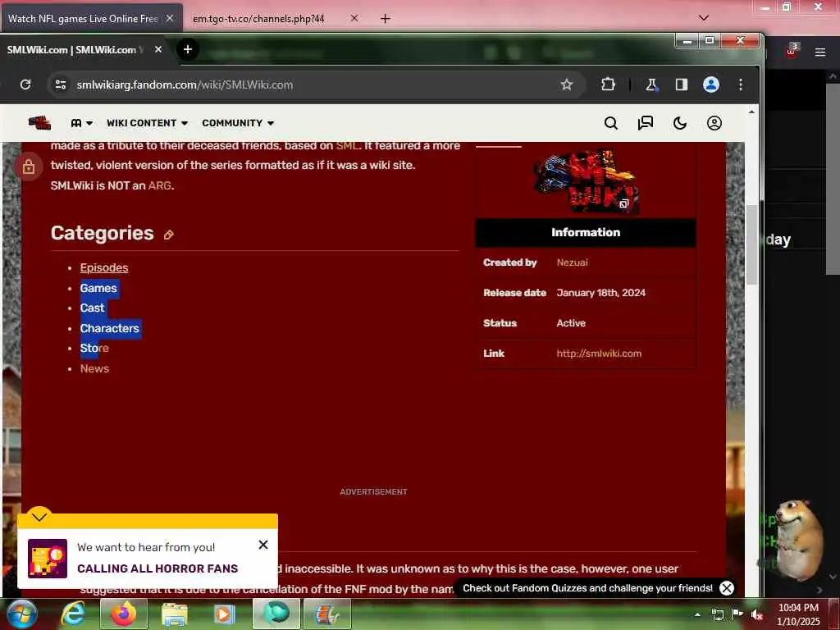The height and width of the screenshot is (630, 840).
Task: Open the News category link
Action: pyautogui.click(x=94, y=368)
